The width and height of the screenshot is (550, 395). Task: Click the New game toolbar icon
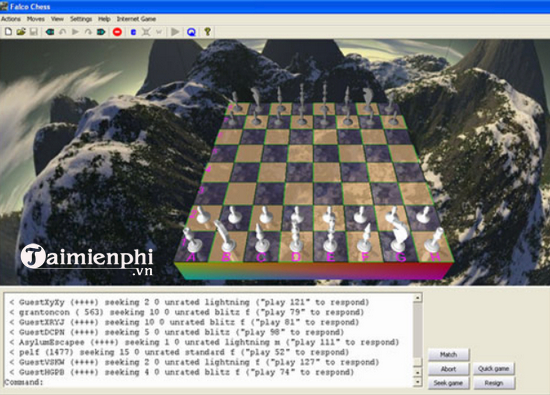(8, 32)
